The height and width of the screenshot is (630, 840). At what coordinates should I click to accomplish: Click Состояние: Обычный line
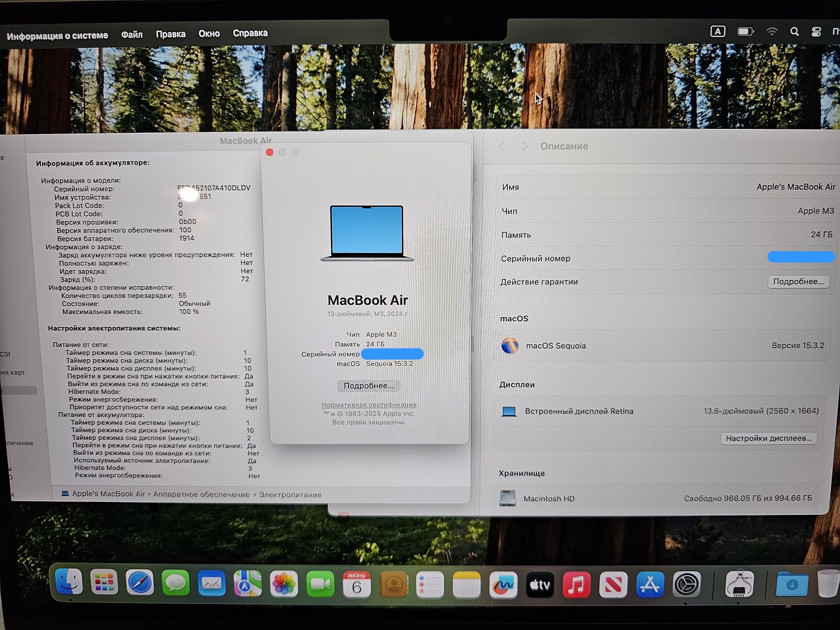136,303
